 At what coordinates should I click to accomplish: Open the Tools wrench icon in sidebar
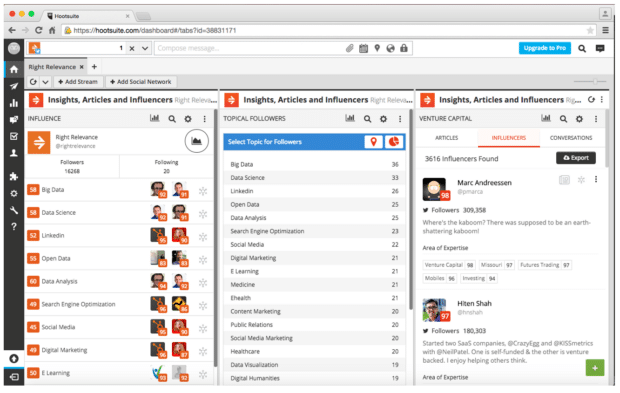14,210
